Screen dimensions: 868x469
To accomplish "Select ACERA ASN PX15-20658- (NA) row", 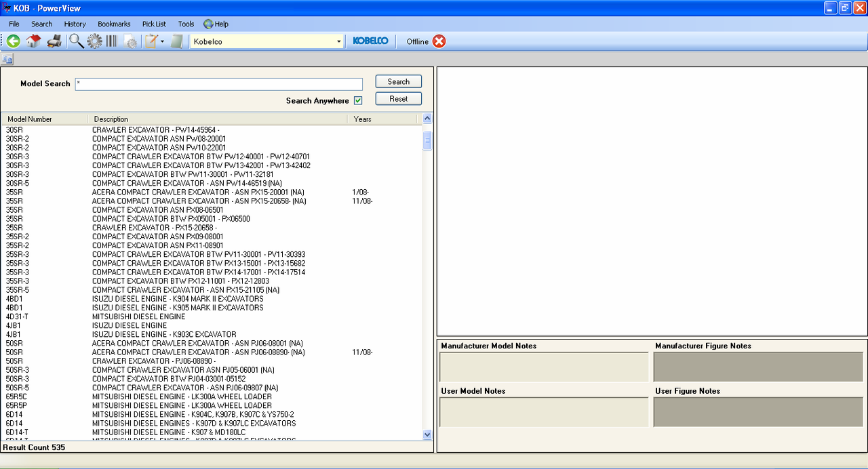I will (212, 201).
